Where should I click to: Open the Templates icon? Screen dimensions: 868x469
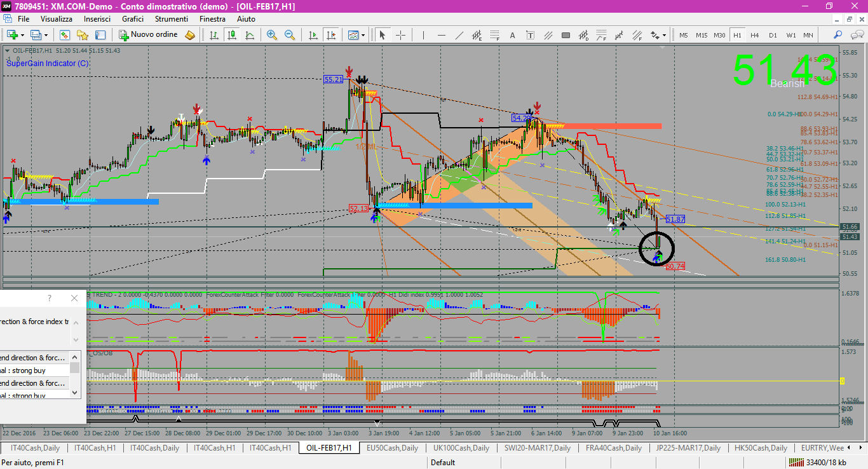click(353, 35)
